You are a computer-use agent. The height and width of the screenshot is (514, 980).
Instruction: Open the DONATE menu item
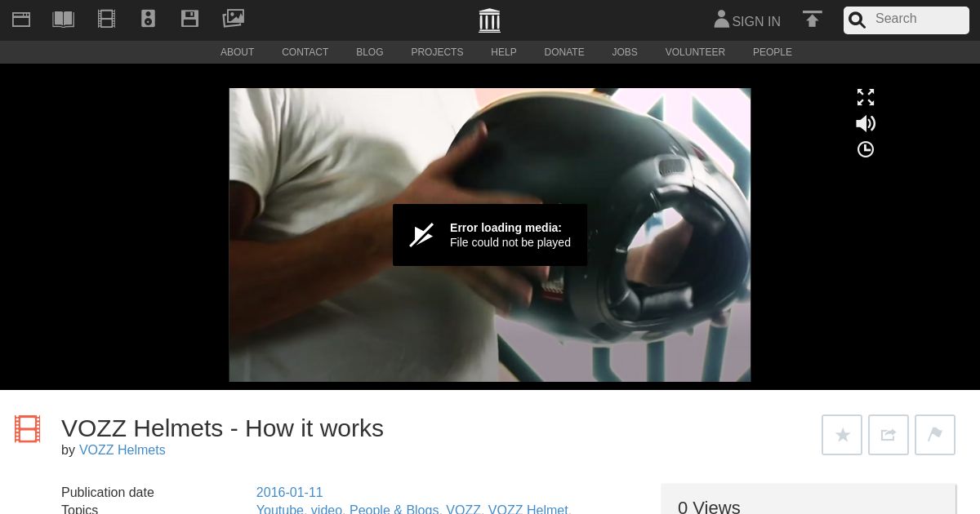click(564, 52)
